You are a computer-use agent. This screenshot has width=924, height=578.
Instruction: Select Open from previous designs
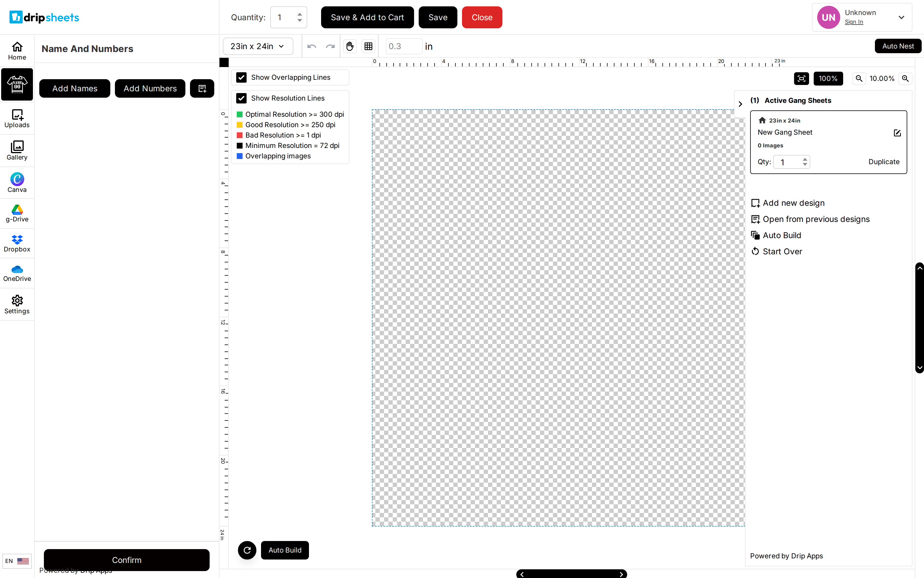[x=810, y=219]
